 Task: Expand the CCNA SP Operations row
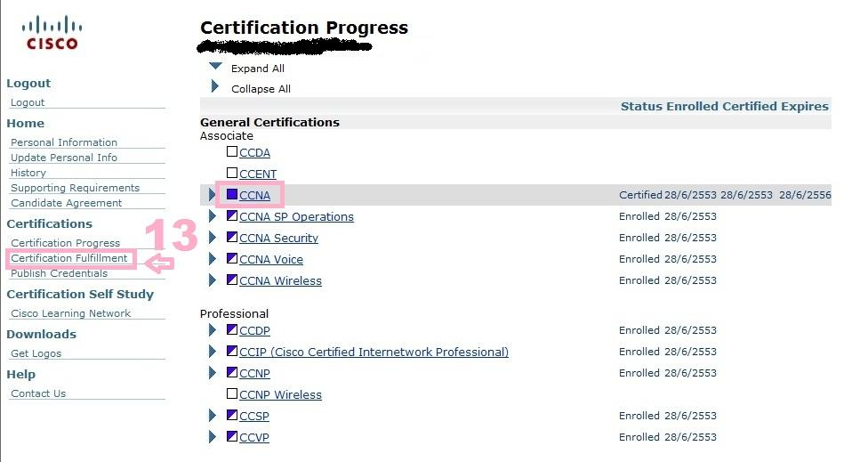click(213, 215)
